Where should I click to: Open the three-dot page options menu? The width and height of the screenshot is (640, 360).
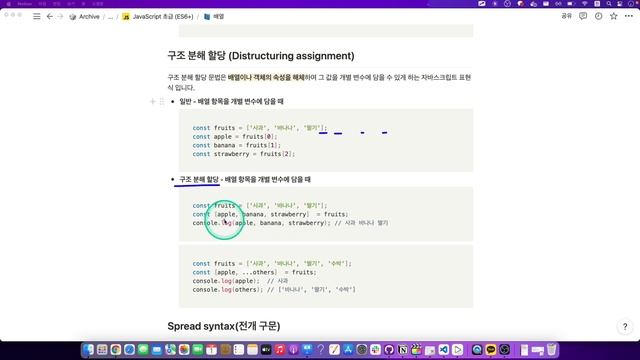[629, 16]
